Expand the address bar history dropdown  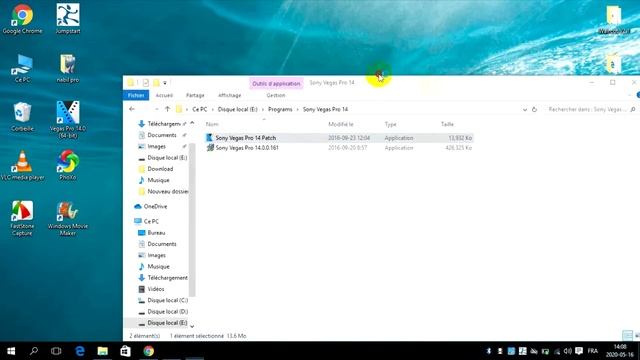(x=525, y=109)
